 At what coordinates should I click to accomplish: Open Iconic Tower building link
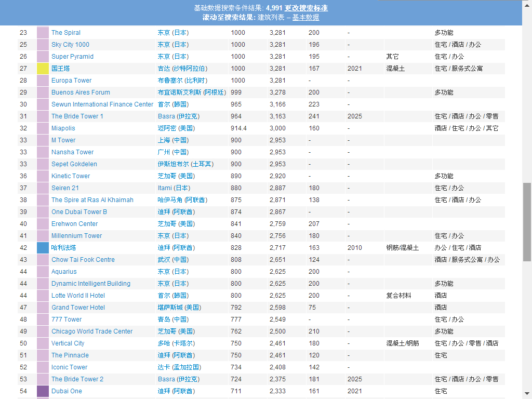tap(69, 367)
